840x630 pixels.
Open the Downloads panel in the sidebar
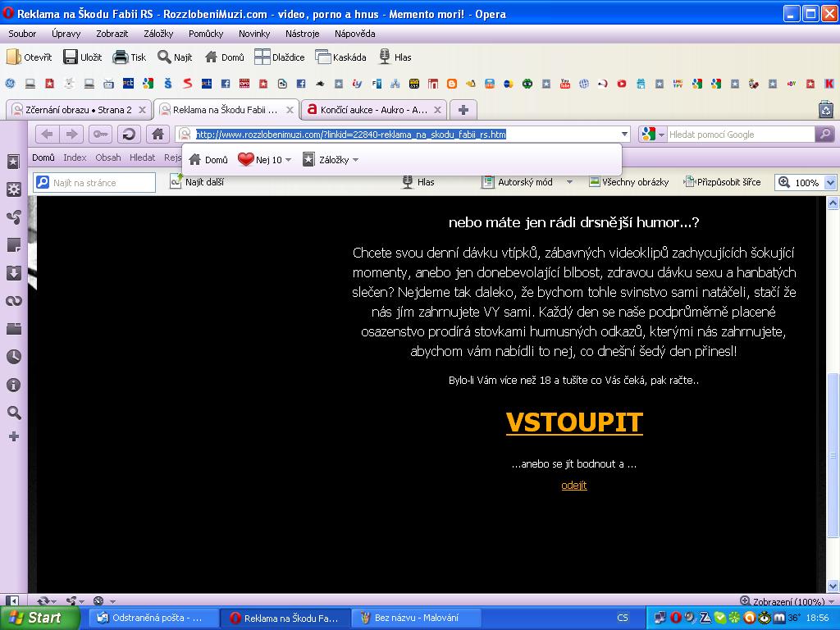click(13, 273)
